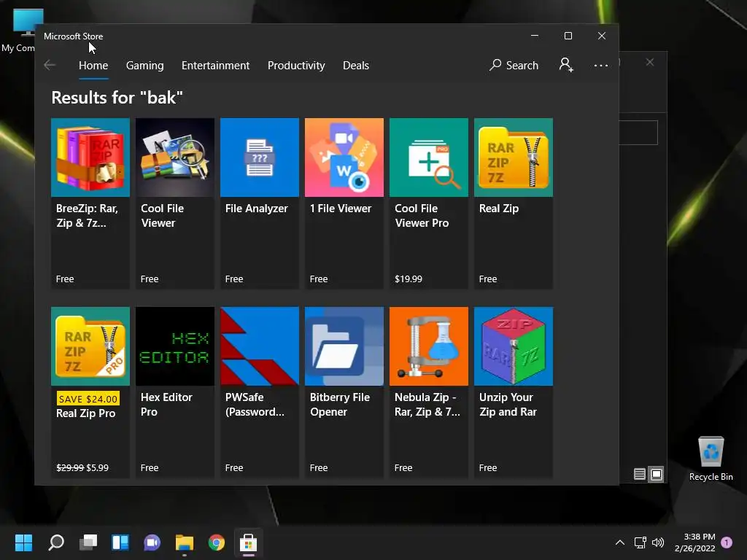Open Task View from the taskbar
Viewport: 747px width, 560px height.
click(88, 542)
